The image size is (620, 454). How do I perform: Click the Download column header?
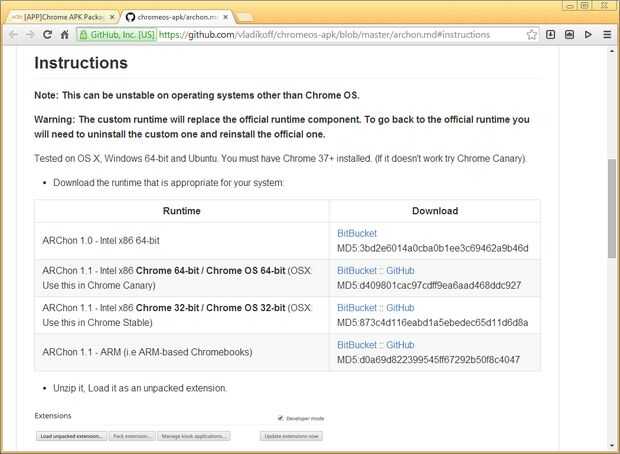tap(435, 211)
